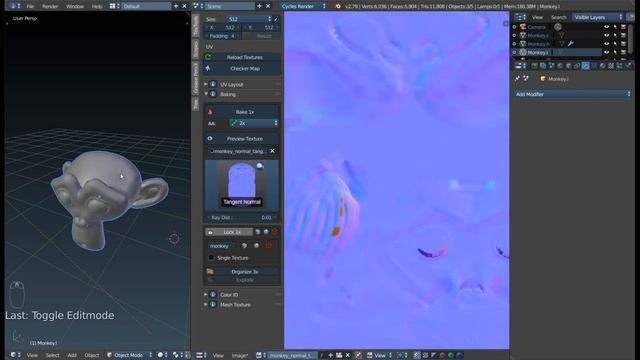Adjust the Y 512 size field

point(262,27)
